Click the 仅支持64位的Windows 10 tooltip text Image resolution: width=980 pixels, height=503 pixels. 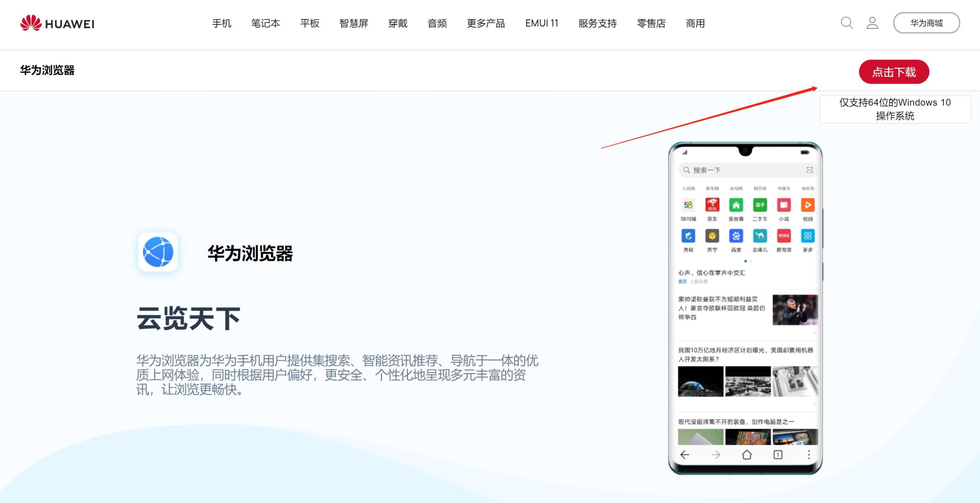[895, 109]
